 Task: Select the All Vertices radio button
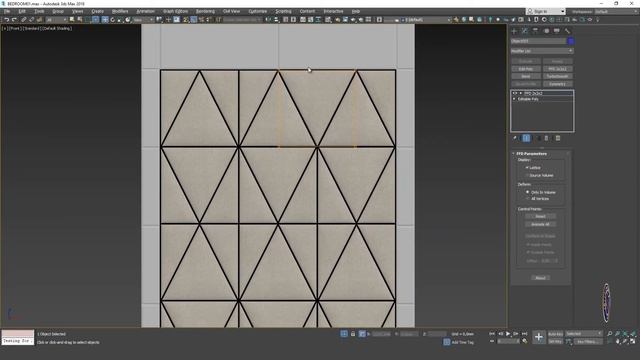coord(527,199)
